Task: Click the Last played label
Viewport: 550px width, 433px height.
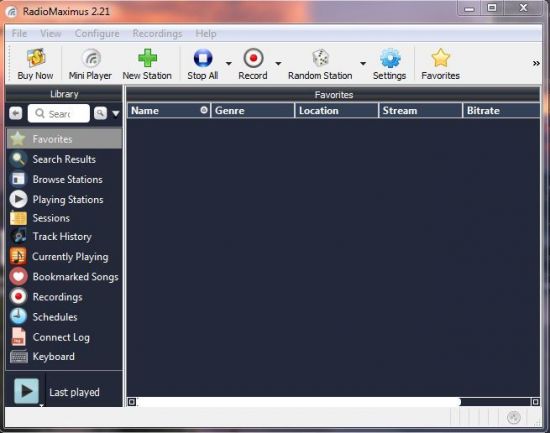Action: [x=74, y=392]
